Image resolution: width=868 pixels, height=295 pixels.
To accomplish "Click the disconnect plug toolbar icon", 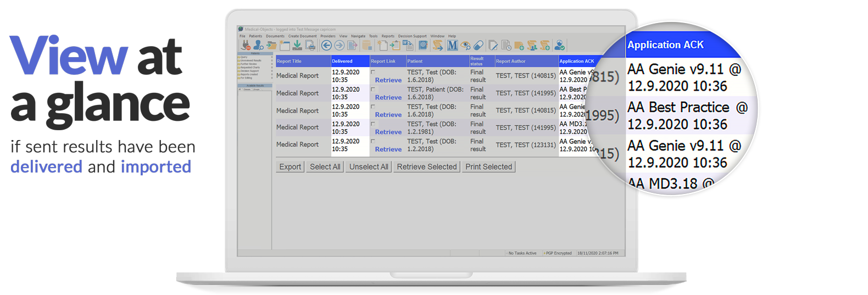I will tap(246, 45).
